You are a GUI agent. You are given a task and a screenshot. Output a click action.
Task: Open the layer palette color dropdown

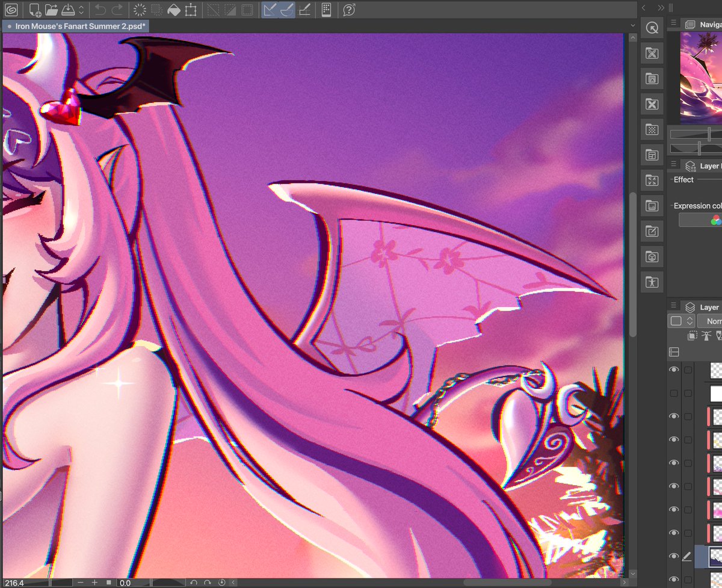[682, 321]
